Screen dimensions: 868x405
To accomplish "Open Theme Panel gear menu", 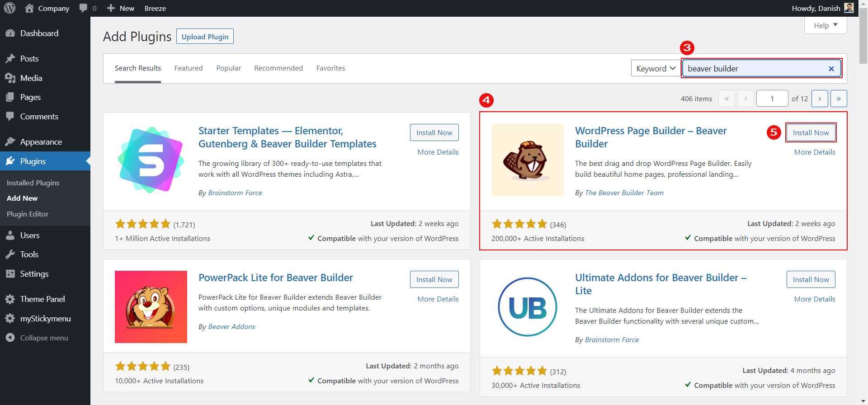I will coord(10,299).
